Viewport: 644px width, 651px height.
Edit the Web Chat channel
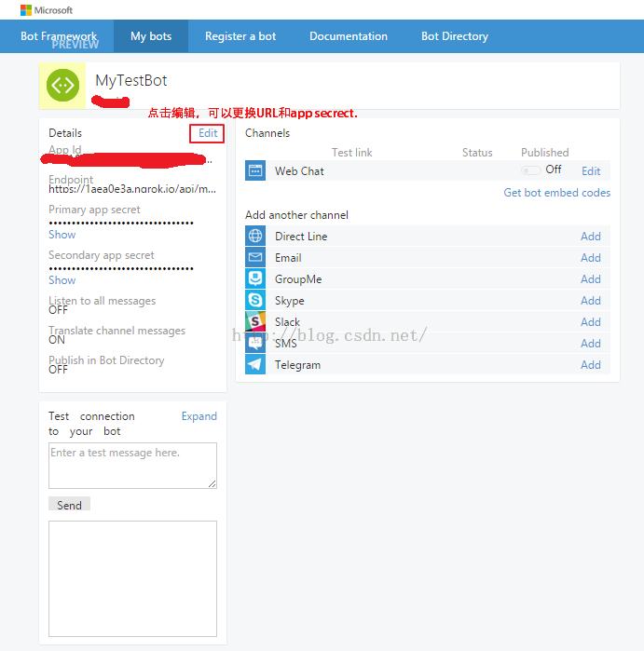click(x=591, y=171)
